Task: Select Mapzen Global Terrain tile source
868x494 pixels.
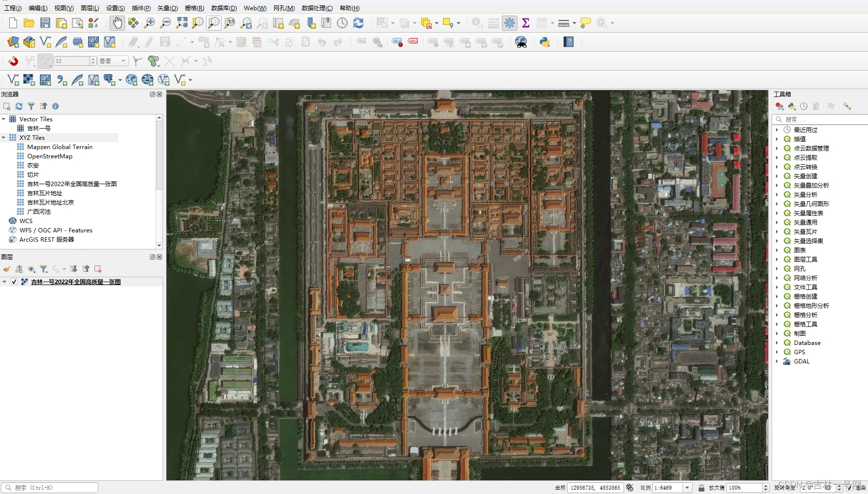Action: [x=60, y=147]
